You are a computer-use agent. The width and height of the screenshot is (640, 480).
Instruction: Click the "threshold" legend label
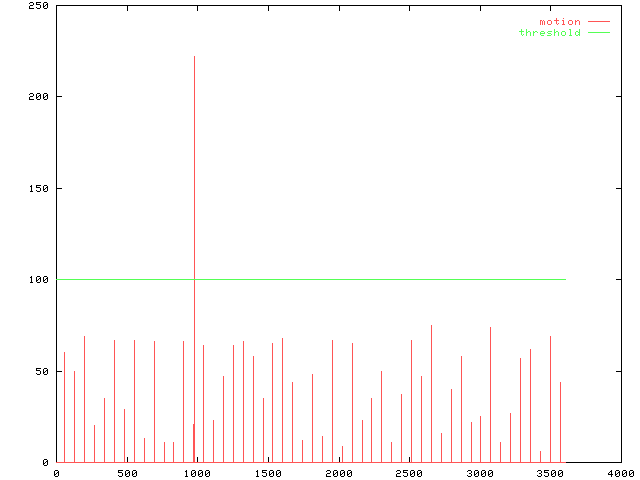point(549,33)
